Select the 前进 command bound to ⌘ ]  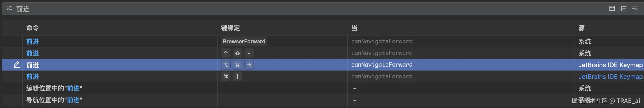click(x=33, y=76)
